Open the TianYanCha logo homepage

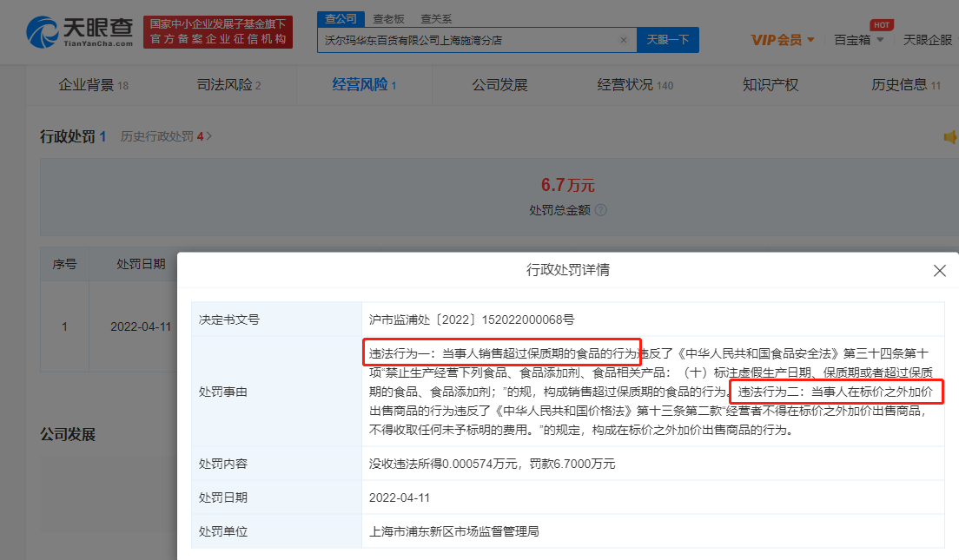80,32
